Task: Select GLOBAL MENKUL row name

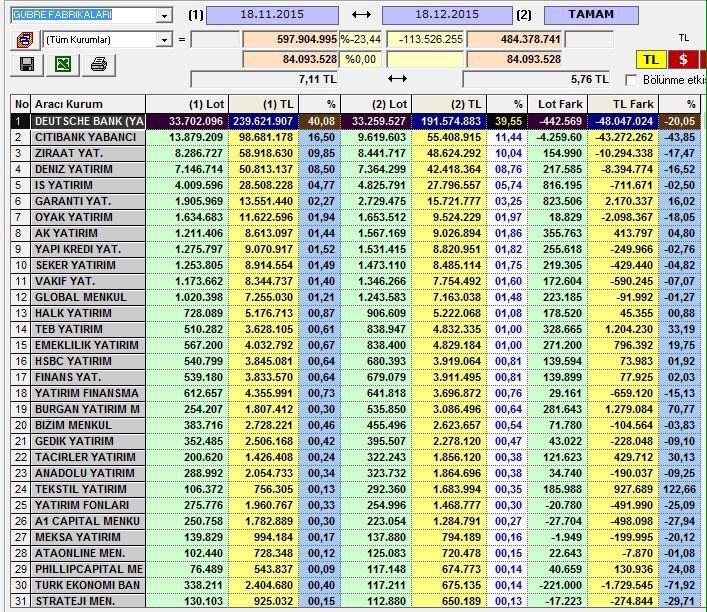Action: click(x=88, y=297)
